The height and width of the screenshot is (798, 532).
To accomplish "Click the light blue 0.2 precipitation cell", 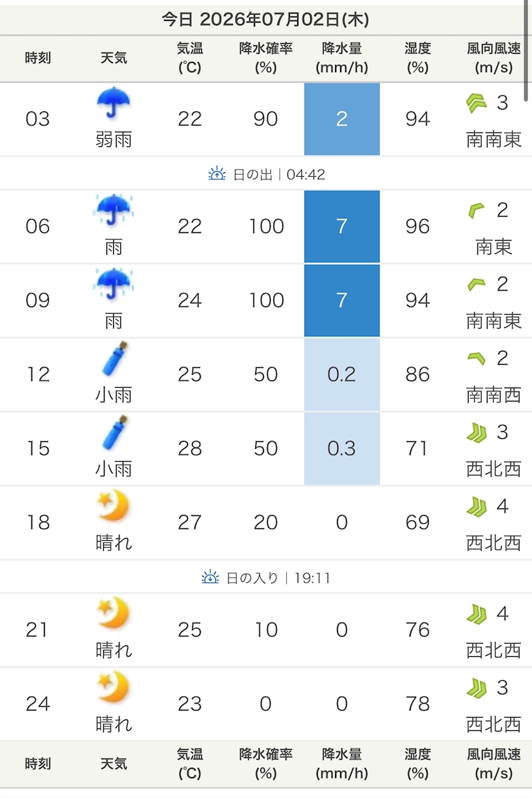I will (342, 374).
